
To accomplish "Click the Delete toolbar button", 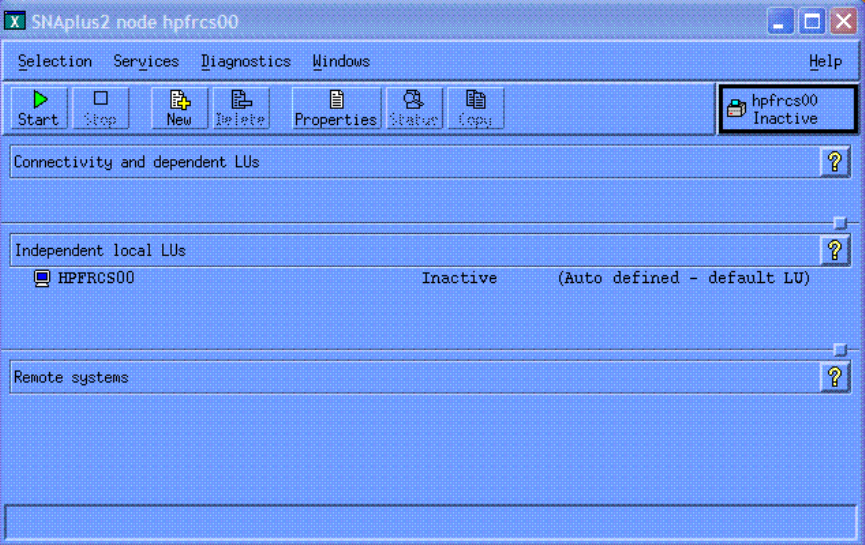I will pyautogui.click(x=241, y=108).
